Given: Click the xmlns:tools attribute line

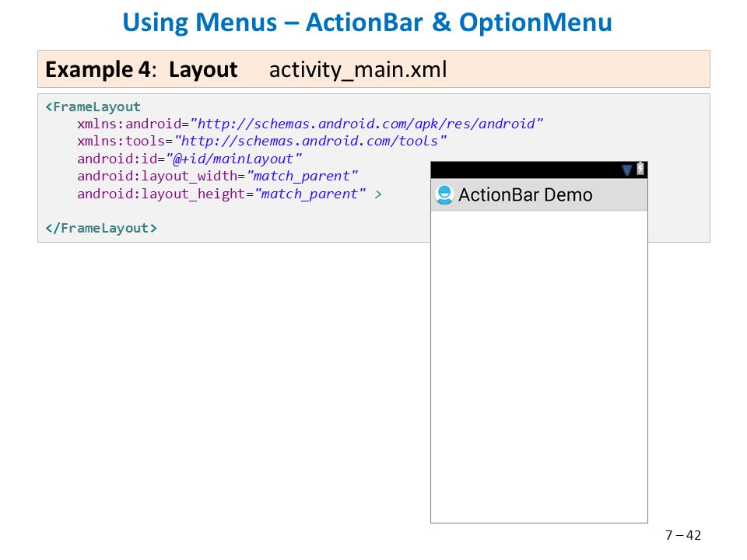Looking at the screenshot, I should pyautogui.click(x=261, y=141).
